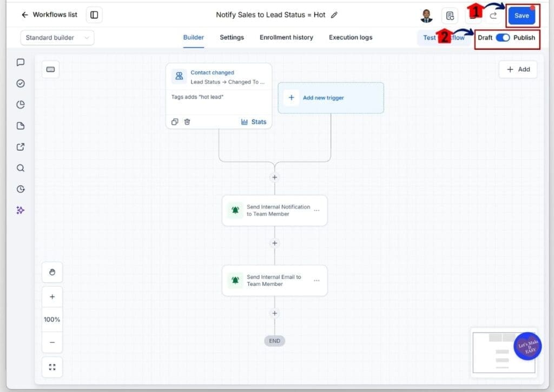The width and height of the screenshot is (554, 392).
Task: Click the END node
Action: click(x=274, y=341)
